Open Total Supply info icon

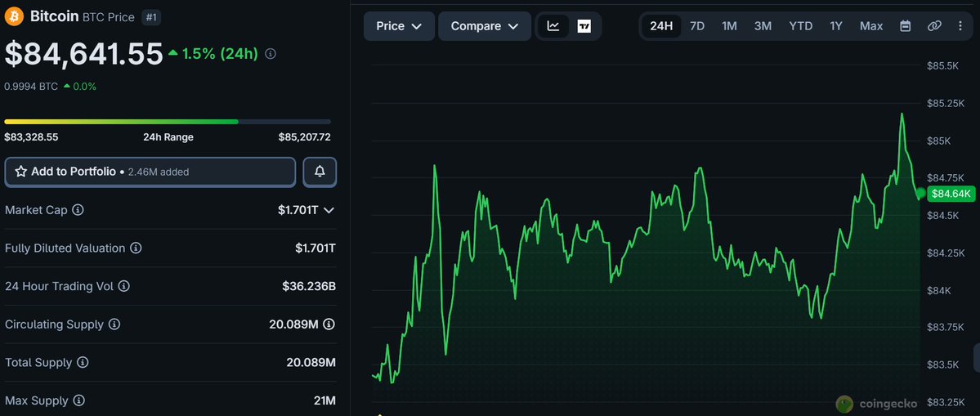pyautogui.click(x=83, y=363)
